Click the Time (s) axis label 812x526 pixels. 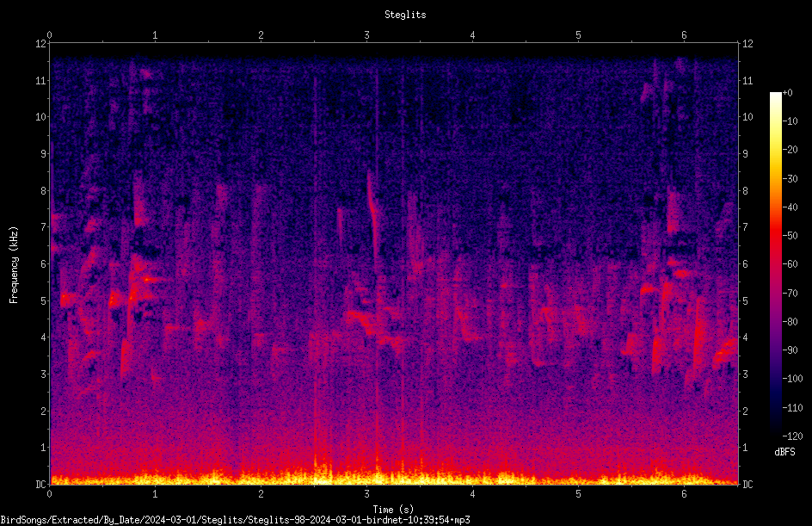click(x=393, y=510)
